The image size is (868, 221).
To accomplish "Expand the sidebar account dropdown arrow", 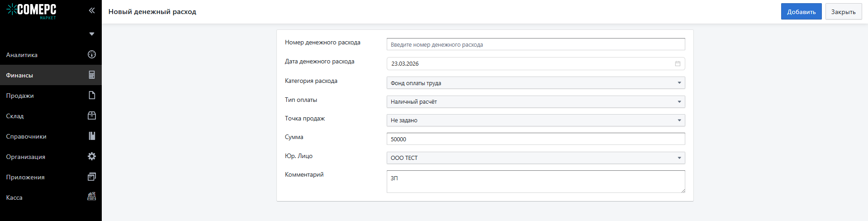I will pos(92,34).
